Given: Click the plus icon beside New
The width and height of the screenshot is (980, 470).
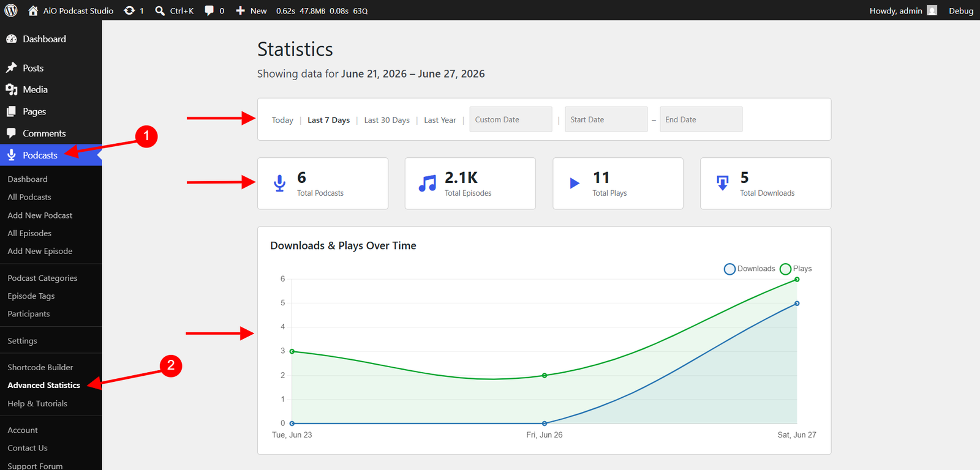Looking at the screenshot, I should (x=241, y=10).
